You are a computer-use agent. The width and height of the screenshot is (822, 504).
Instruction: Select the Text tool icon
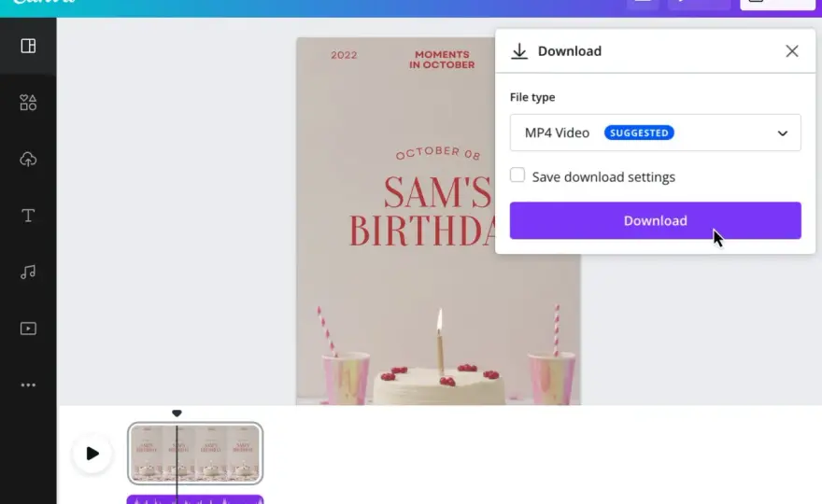28,216
